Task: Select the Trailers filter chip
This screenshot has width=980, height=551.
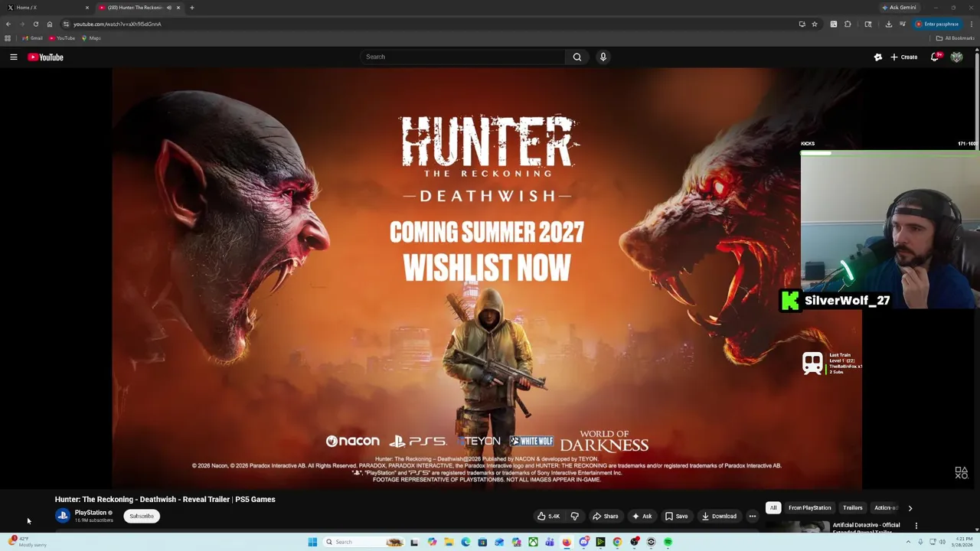Action: (852, 508)
